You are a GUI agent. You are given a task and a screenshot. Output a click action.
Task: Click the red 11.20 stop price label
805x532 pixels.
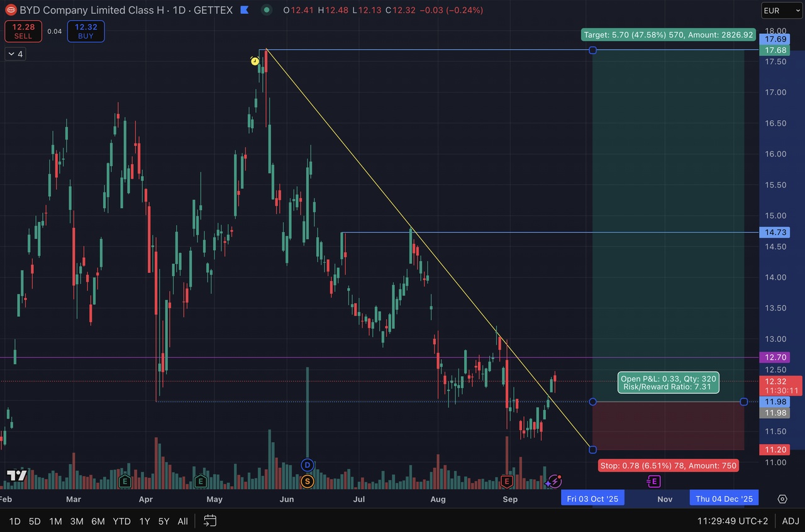[x=774, y=449]
